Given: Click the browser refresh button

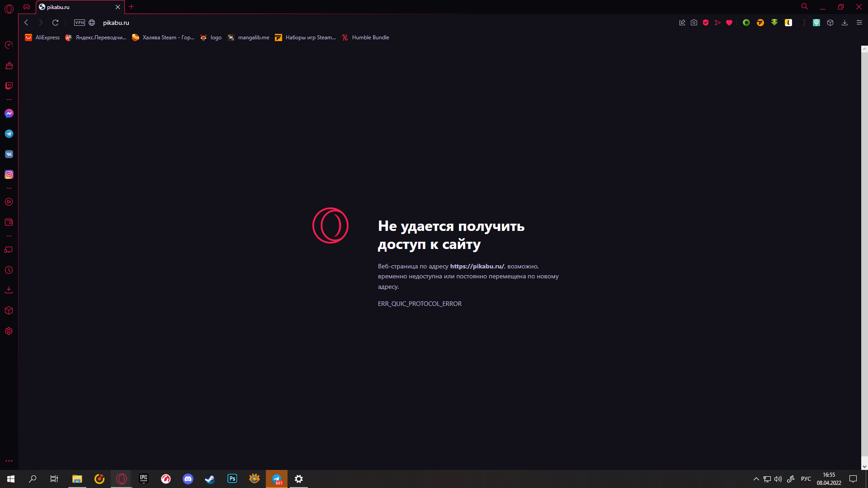Looking at the screenshot, I should [55, 23].
